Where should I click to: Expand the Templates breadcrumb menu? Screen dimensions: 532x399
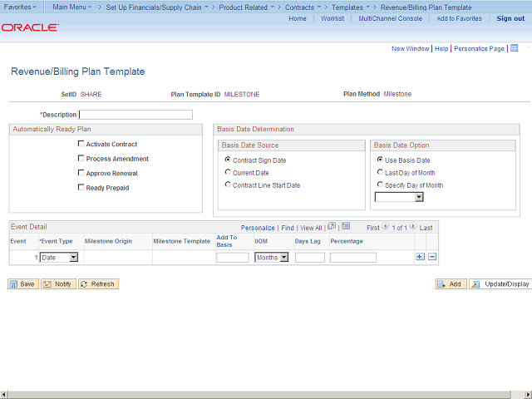[351, 7]
